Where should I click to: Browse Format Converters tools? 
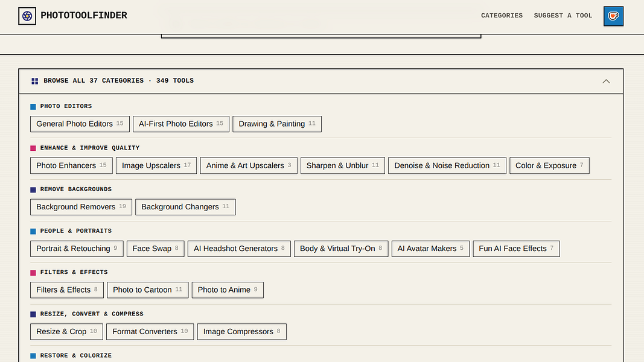(150, 332)
